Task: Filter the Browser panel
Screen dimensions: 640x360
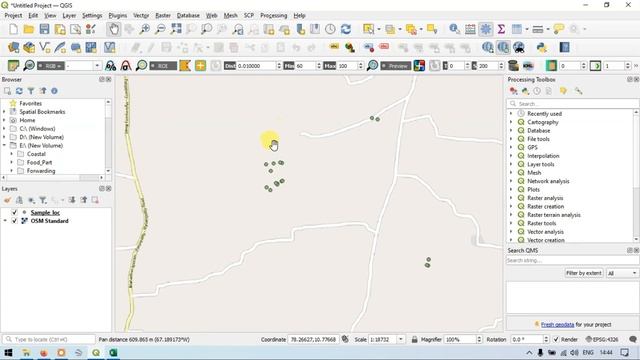Action: coord(31,91)
